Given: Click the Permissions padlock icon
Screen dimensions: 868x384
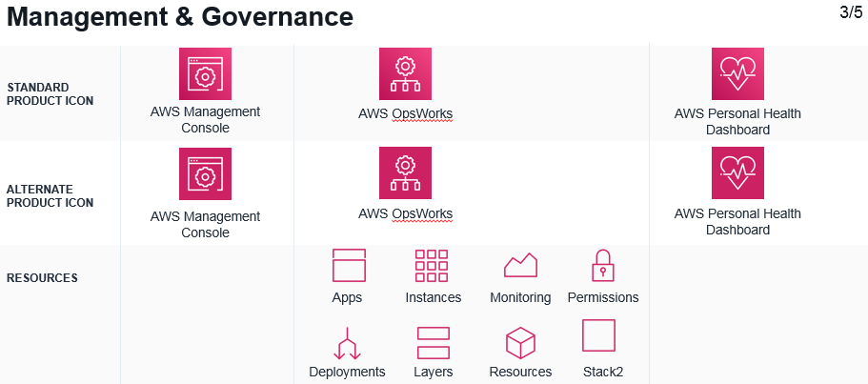Looking at the screenshot, I should click(x=603, y=266).
